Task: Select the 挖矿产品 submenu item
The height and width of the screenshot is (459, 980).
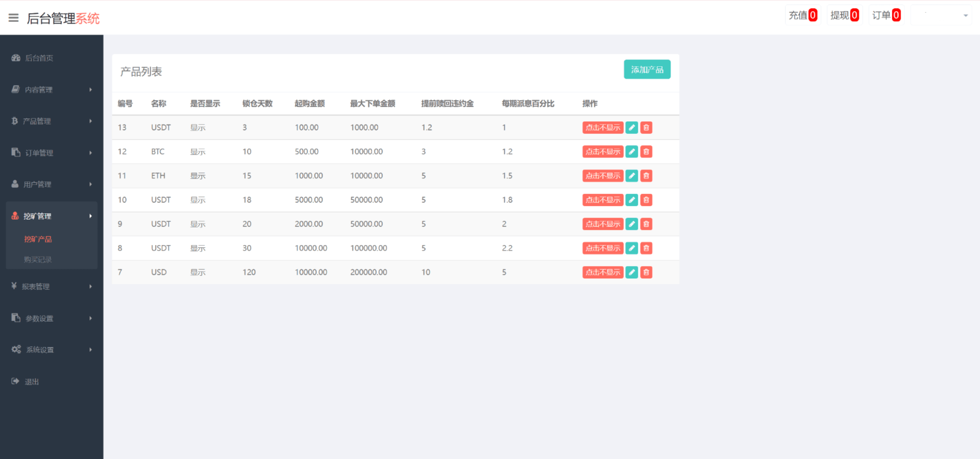Action: coord(38,239)
